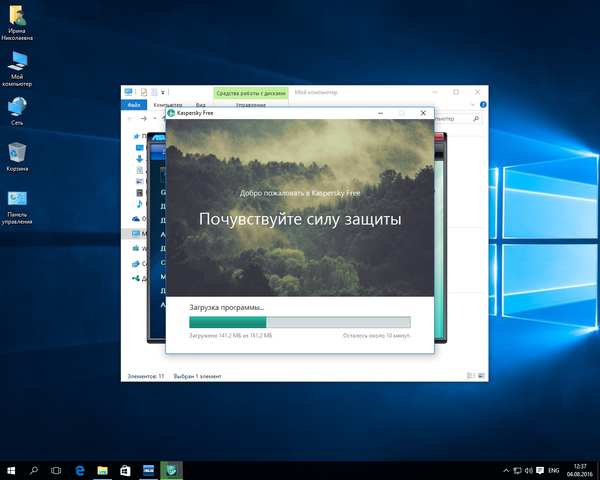Click 'Загружено 141.2 МБ из 161.2 МБ' text
This screenshot has width=600, height=480.
[231, 336]
